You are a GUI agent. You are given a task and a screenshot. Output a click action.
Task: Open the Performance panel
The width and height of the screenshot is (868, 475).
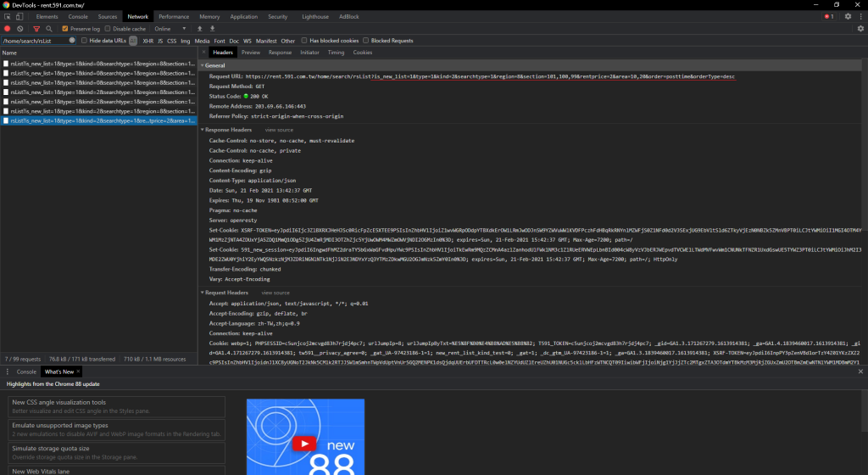click(174, 17)
